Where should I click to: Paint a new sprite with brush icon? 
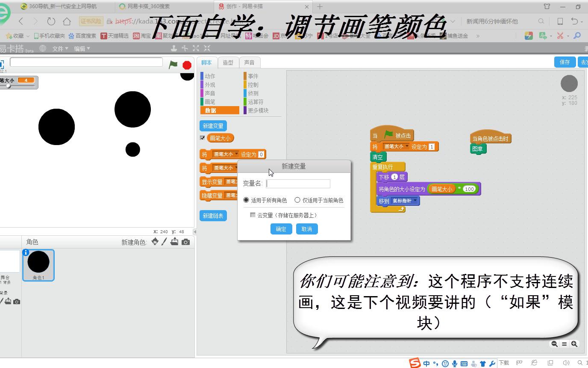(x=164, y=242)
